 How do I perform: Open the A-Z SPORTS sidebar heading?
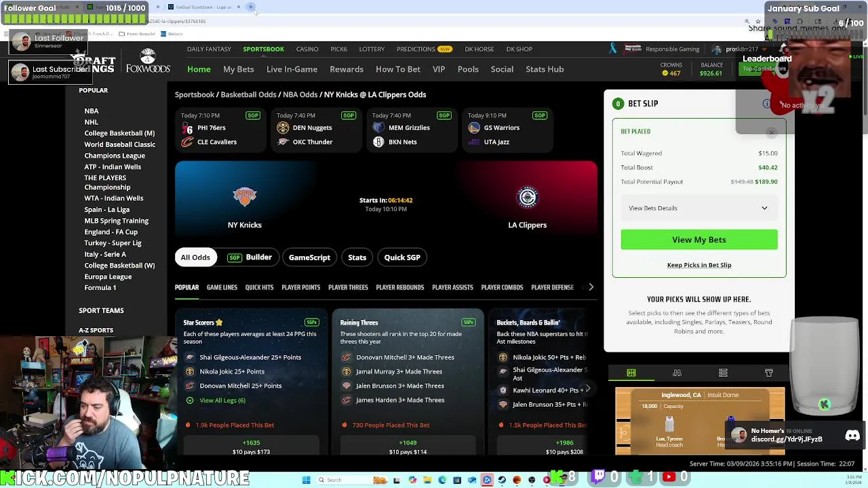(x=96, y=330)
